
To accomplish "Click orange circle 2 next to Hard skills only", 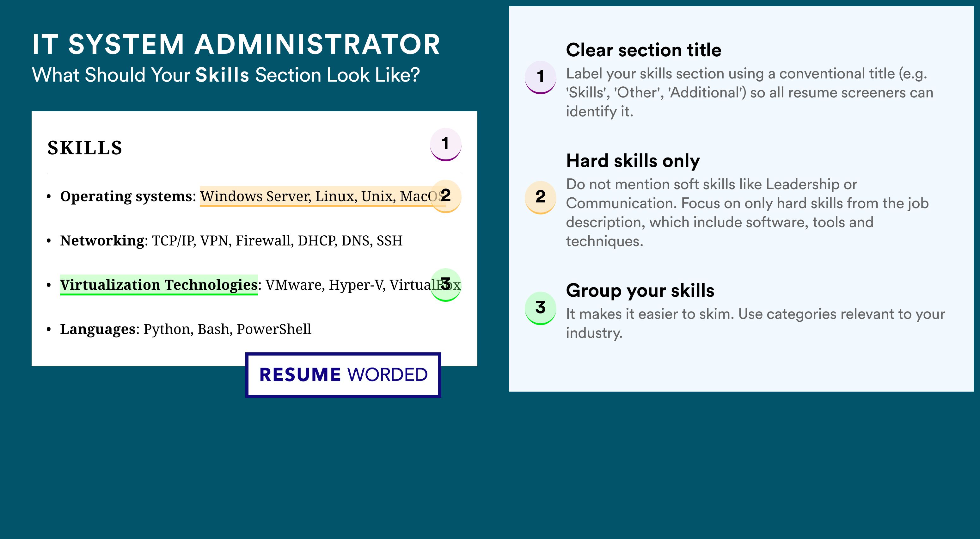I will point(541,198).
